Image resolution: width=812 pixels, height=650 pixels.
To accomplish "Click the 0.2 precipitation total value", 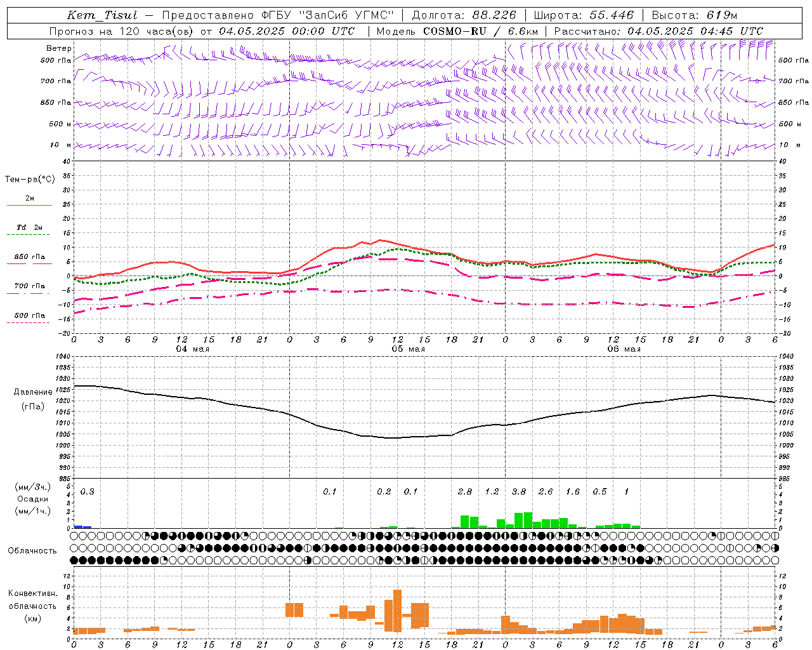I will pyautogui.click(x=384, y=492).
